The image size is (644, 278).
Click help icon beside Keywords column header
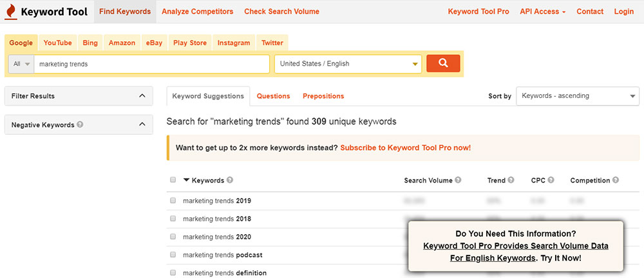click(x=230, y=180)
